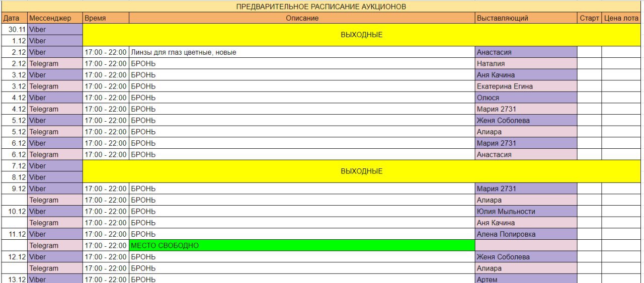The height and width of the screenshot is (283, 644).
Task: Select the Viber cell in the 5.12 row
Action: pyautogui.click(x=55, y=121)
